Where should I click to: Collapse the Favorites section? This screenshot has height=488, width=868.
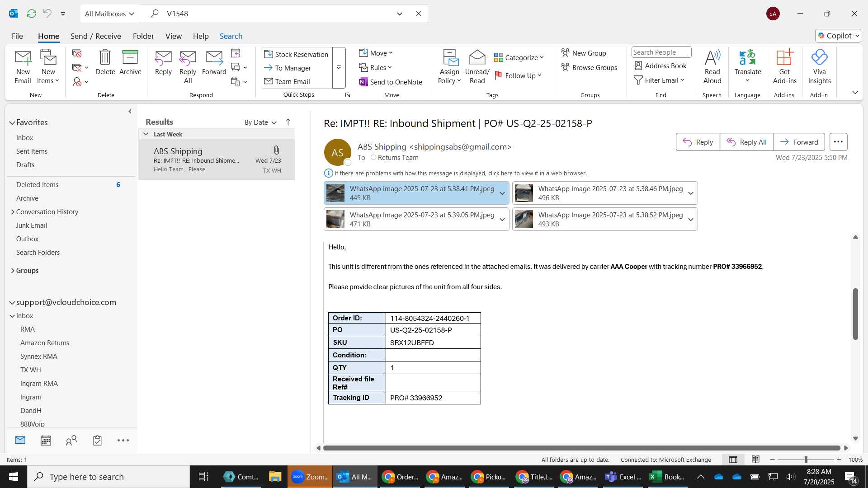tap(12, 122)
